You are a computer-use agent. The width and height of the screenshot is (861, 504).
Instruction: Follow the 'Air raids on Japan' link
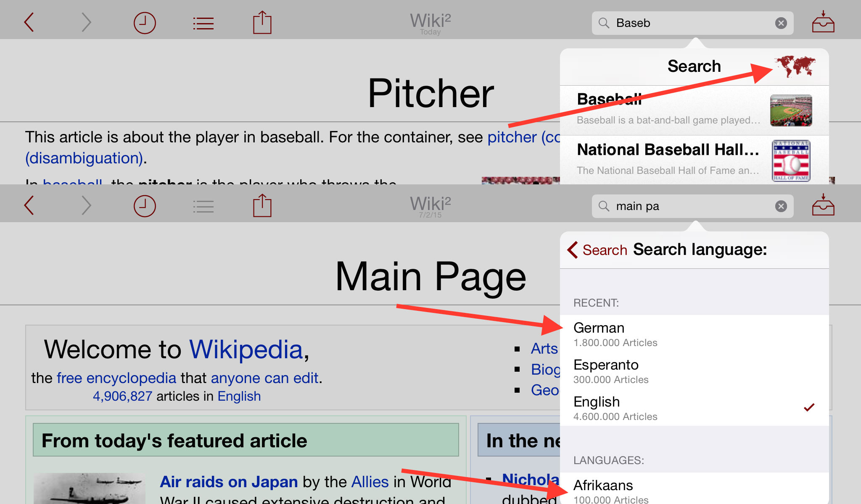coord(229,482)
